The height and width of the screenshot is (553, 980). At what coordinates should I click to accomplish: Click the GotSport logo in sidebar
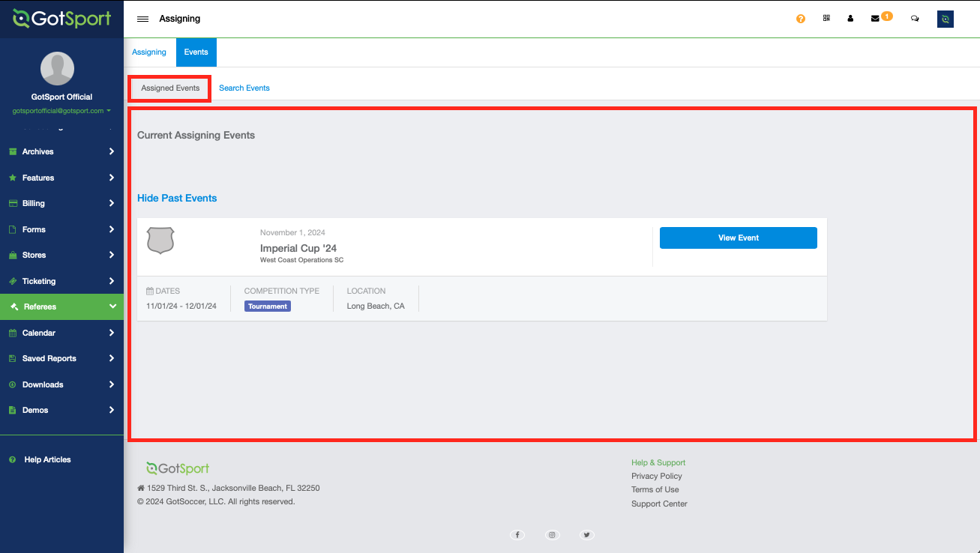click(61, 19)
